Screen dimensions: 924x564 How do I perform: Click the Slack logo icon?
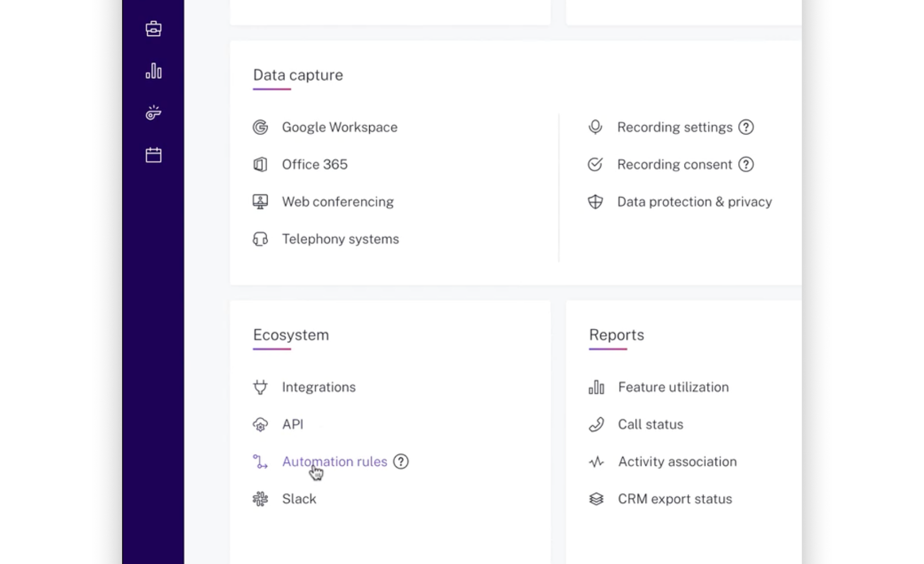tap(260, 499)
